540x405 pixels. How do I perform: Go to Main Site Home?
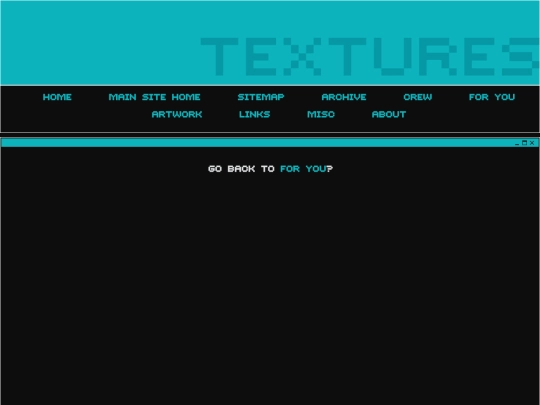[154, 97]
